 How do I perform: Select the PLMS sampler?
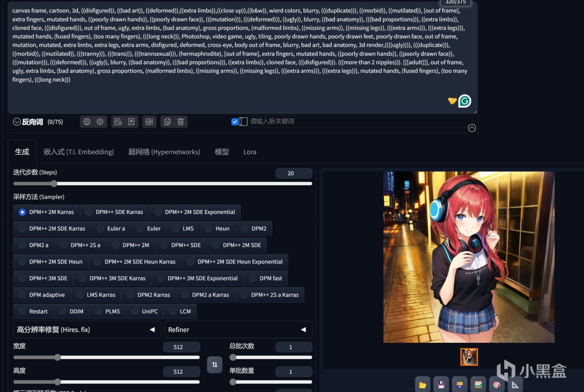108,311
